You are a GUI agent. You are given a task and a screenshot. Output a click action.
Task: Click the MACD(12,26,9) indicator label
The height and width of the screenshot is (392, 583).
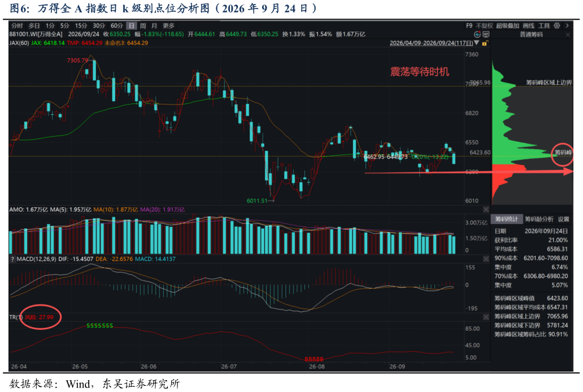click(36, 259)
